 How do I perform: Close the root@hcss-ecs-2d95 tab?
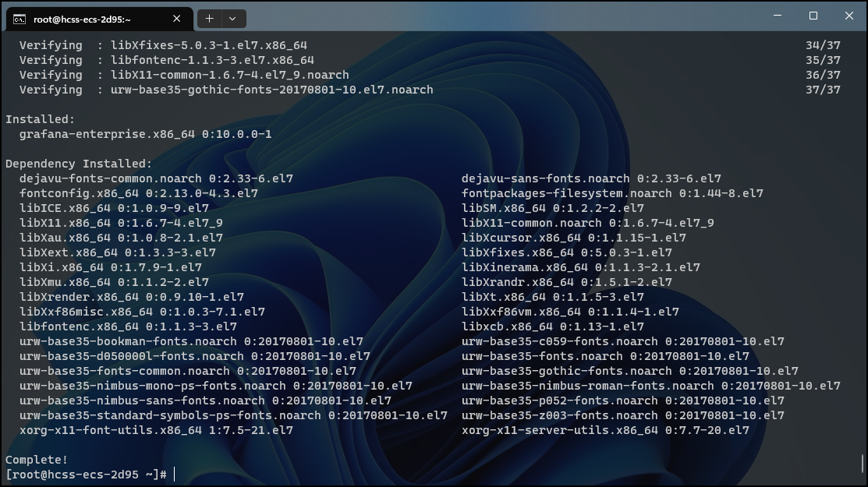coord(176,19)
